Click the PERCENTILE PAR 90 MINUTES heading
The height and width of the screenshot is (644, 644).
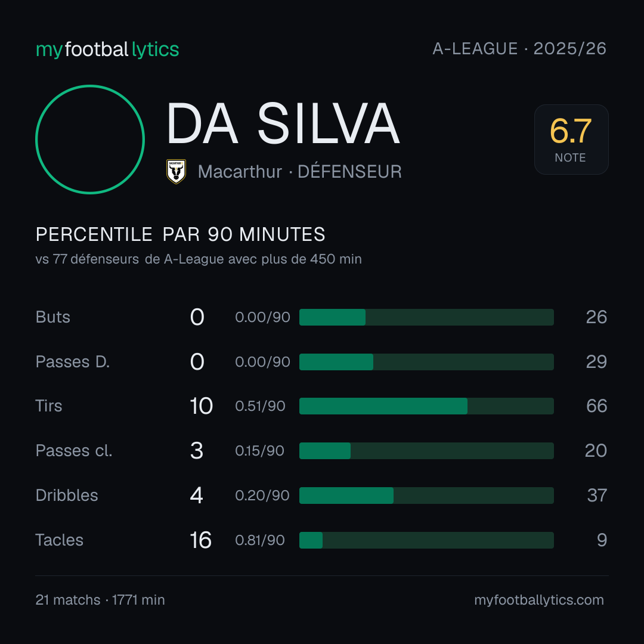pyautogui.click(x=180, y=234)
